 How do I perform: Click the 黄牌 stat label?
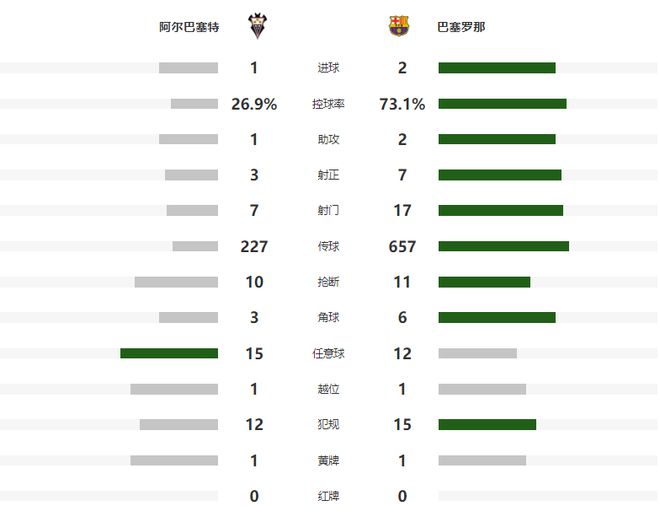pyautogui.click(x=328, y=460)
